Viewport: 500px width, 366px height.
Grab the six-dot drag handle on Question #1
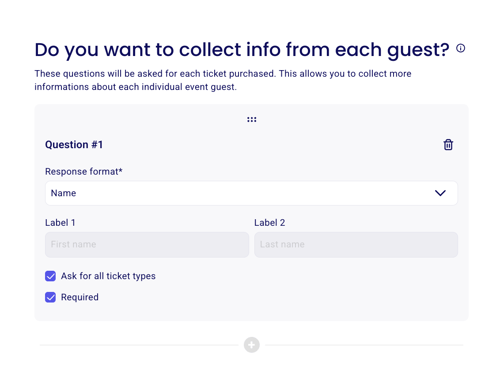pos(252,119)
